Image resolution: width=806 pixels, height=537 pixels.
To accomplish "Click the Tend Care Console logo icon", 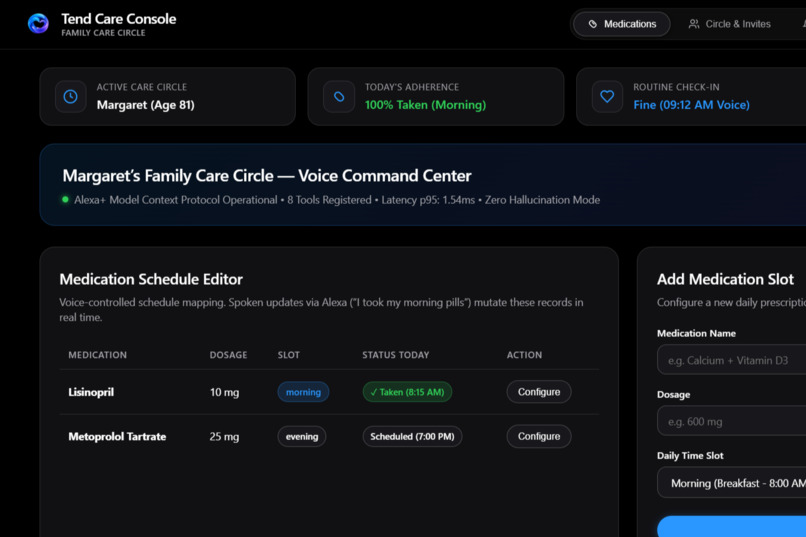I will click(38, 23).
